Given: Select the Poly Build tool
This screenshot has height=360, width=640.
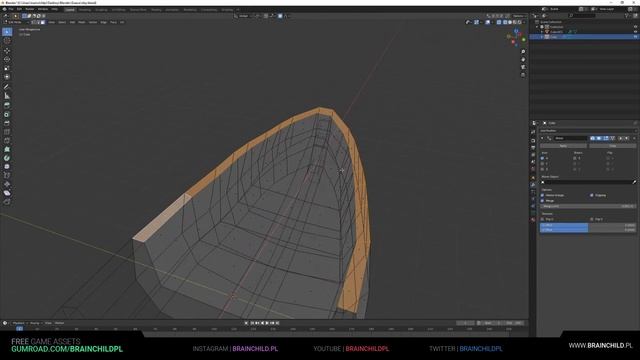Looking at the screenshot, I should [x=7, y=149].
